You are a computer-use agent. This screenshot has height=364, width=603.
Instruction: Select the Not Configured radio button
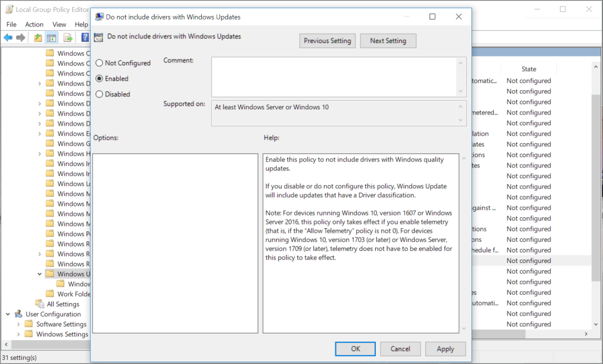point(99,63)
